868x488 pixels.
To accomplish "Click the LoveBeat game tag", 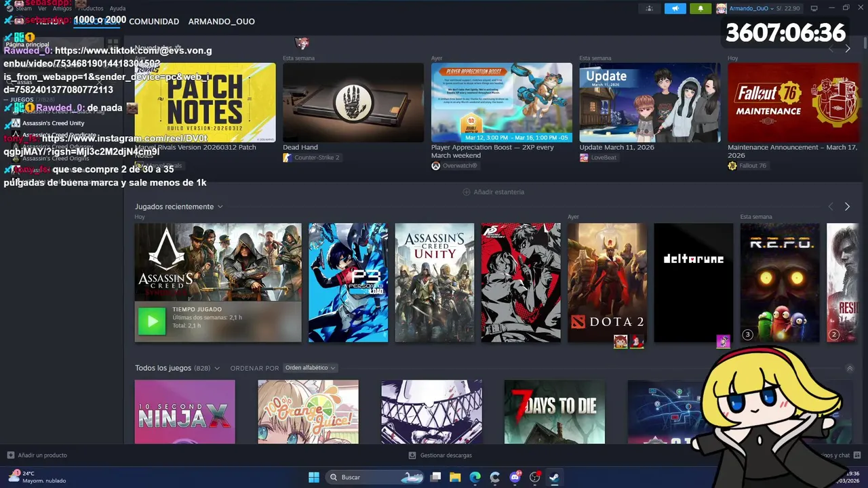I will point(598,157).
